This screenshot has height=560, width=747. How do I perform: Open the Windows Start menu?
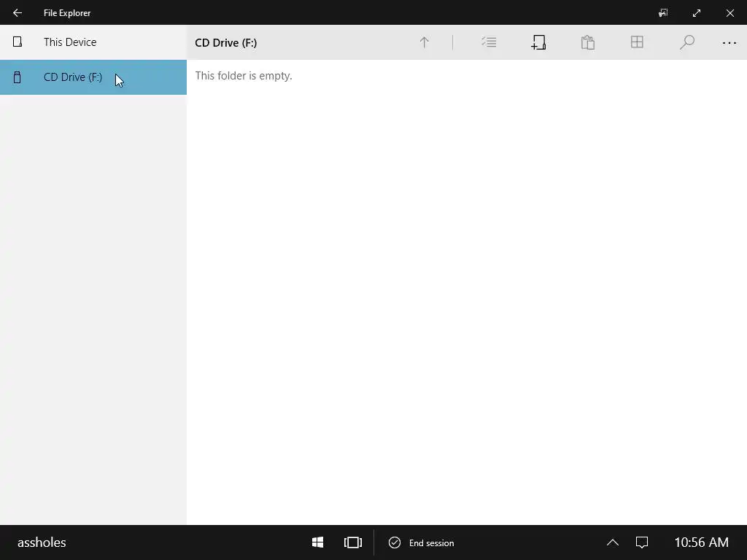pyautogui.click(x=318, y=542)
